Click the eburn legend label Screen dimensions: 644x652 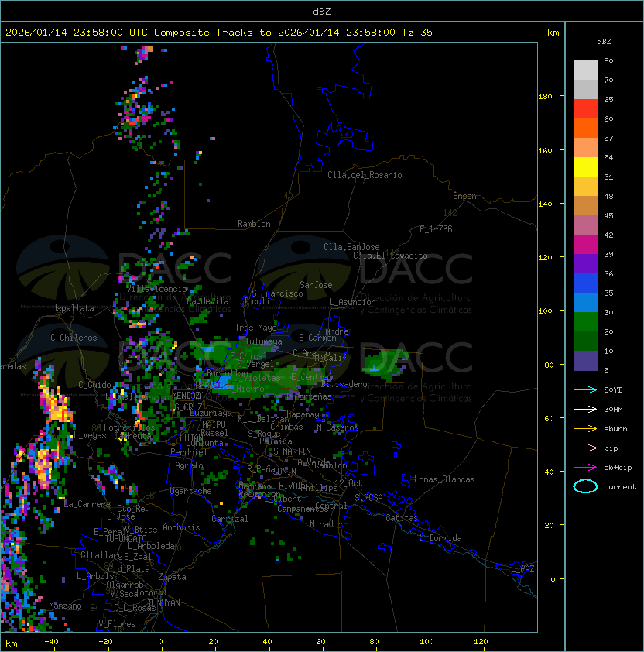pos(615,429)
